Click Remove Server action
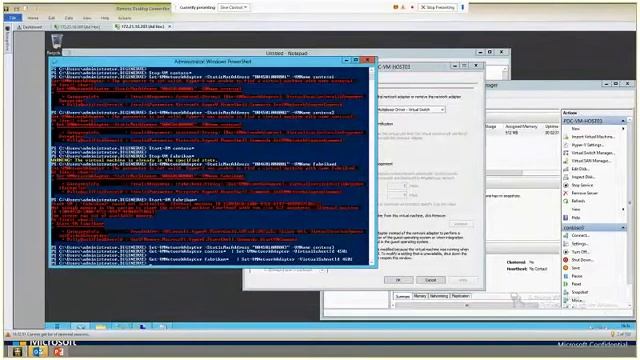The image size is (640, 360). click(584, 193)
